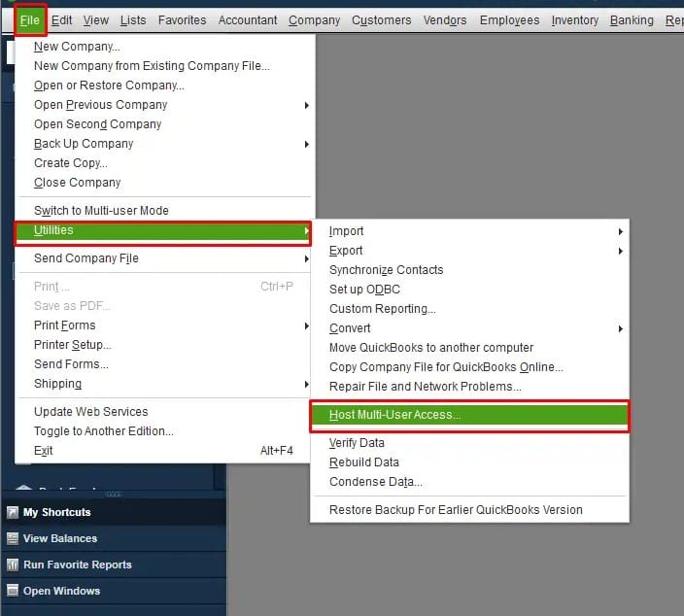
Task: Open Custom Reporting... entry
Action: 470,309
